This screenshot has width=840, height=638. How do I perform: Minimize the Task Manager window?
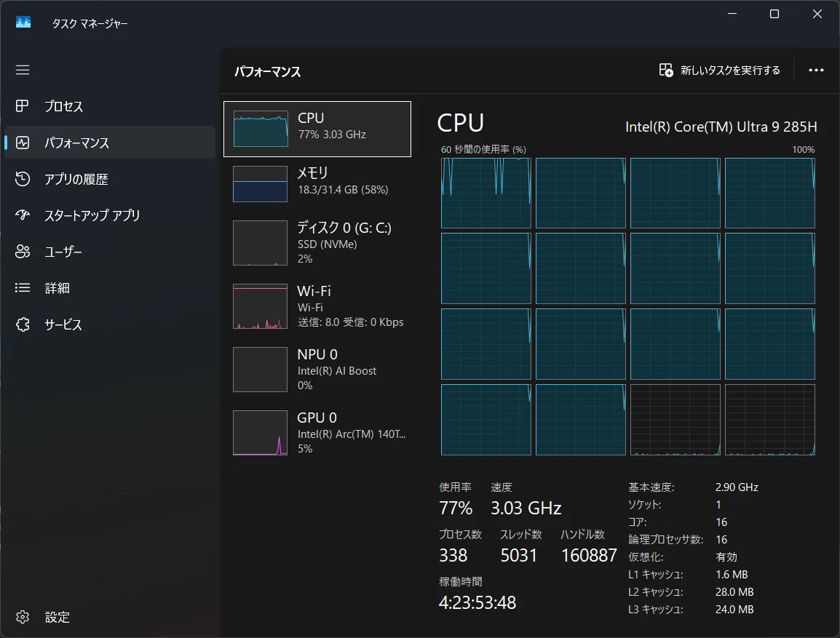pyautogui.click(x=732, y=14)
